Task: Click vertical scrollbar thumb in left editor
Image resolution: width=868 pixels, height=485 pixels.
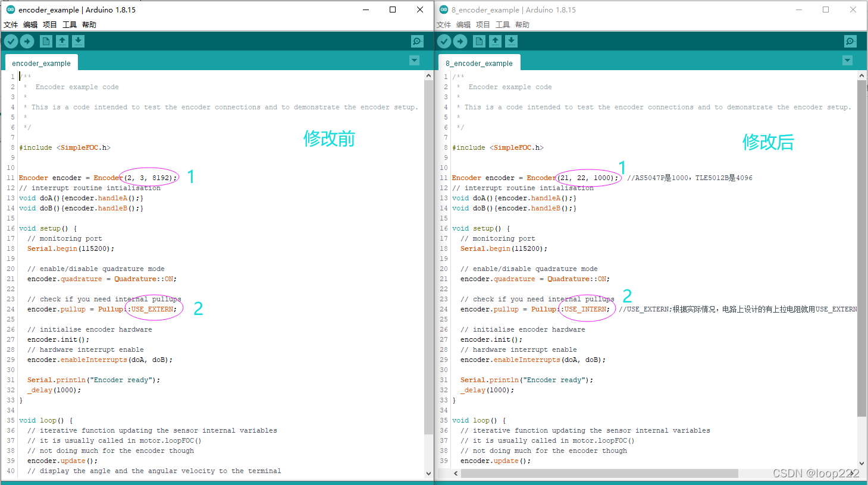Action: [428, 257]
